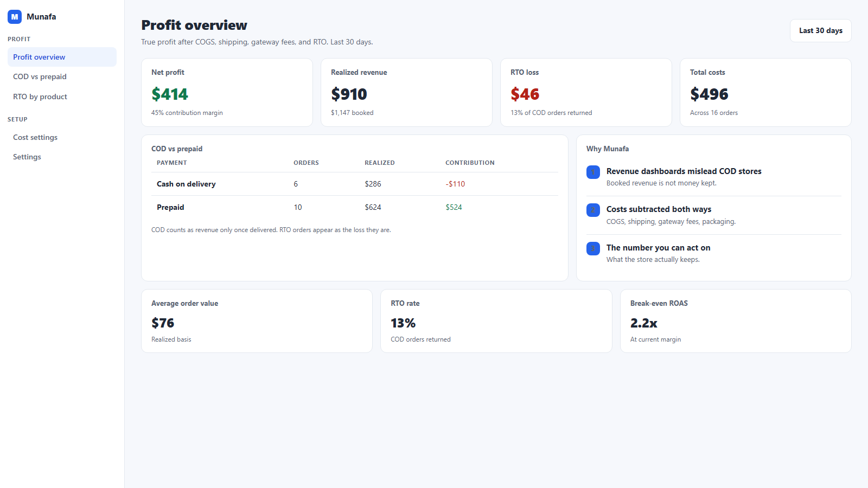Click the Total costs $496 value

(709, 94)
